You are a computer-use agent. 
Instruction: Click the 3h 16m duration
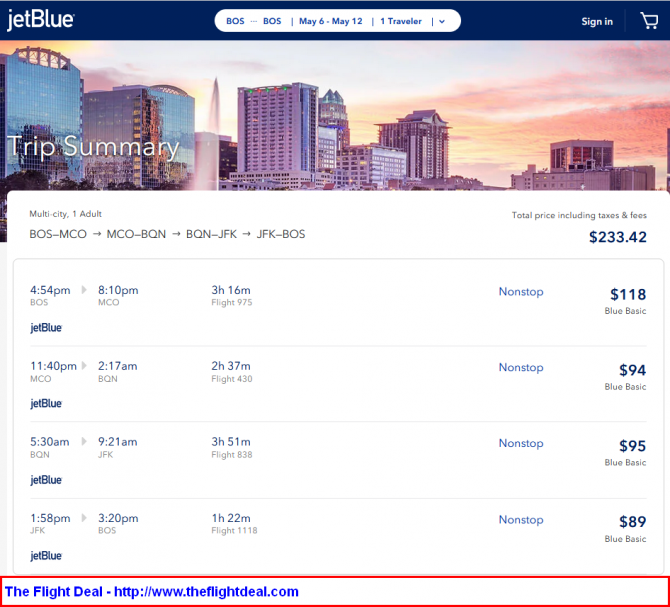(231, 290)
